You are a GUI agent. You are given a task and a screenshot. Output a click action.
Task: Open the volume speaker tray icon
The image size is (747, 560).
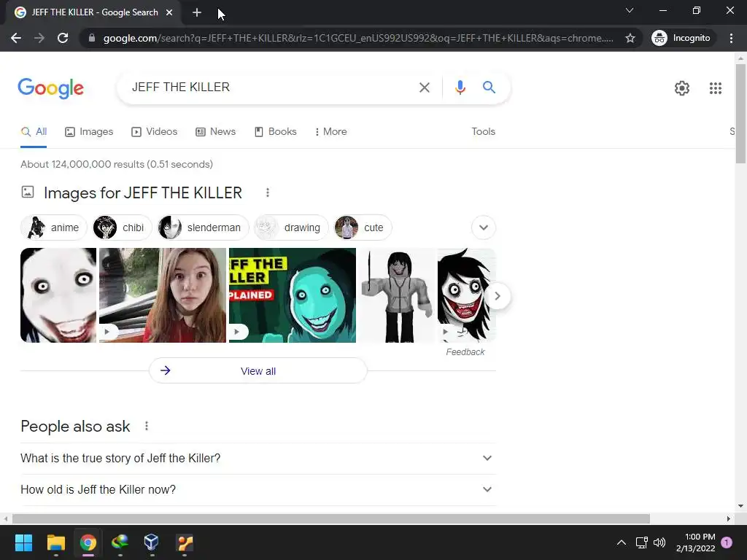point(659,542)
